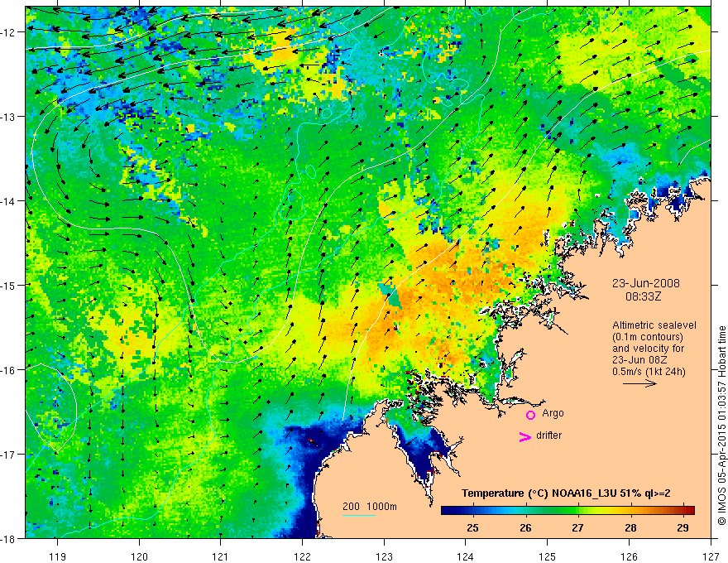Click the temperature colorbar near 25 degrees
Image resolution: width=728 pixels, height=563 pixels.
tap(473, 511)
